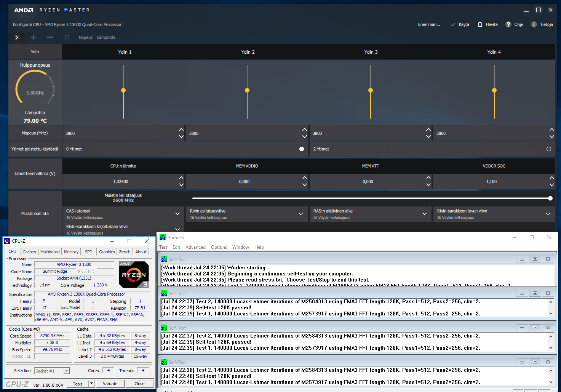Viewport: 561px width, 392px height.
Task: Open the Advanced menu in Prime95
Action: point(195,247)
